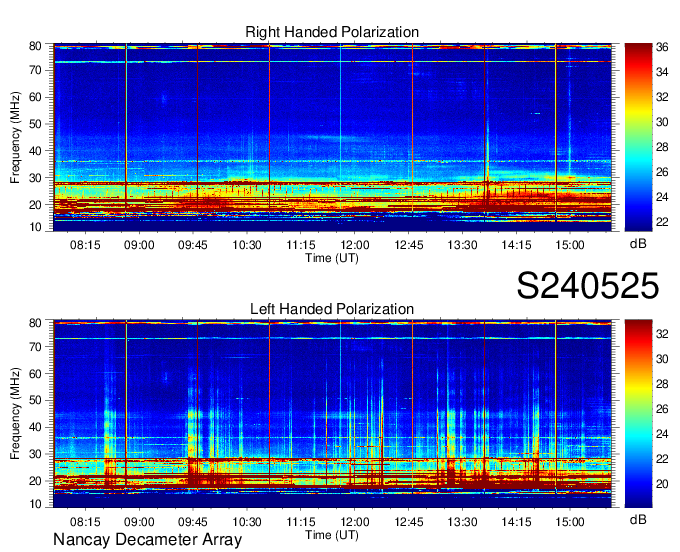Click the 40 MHz tick of Left Handed plot
Screen dimensions: 680x552
[35, 427]
